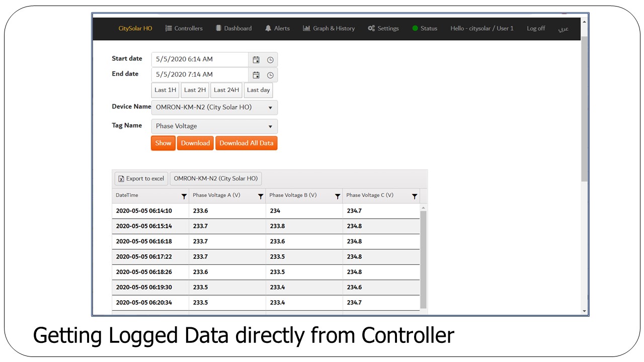Open the End date clock time picker
Image resolution: width=644 pixels, height=362 pixels.
270,75
